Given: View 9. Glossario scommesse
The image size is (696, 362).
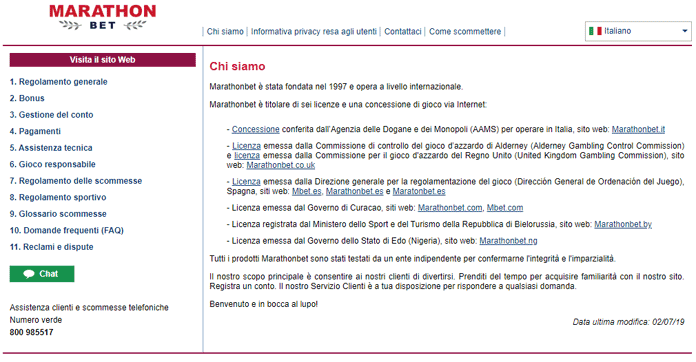Looking at the screenshot, I should pyautogui.click(x=58, y=214).
